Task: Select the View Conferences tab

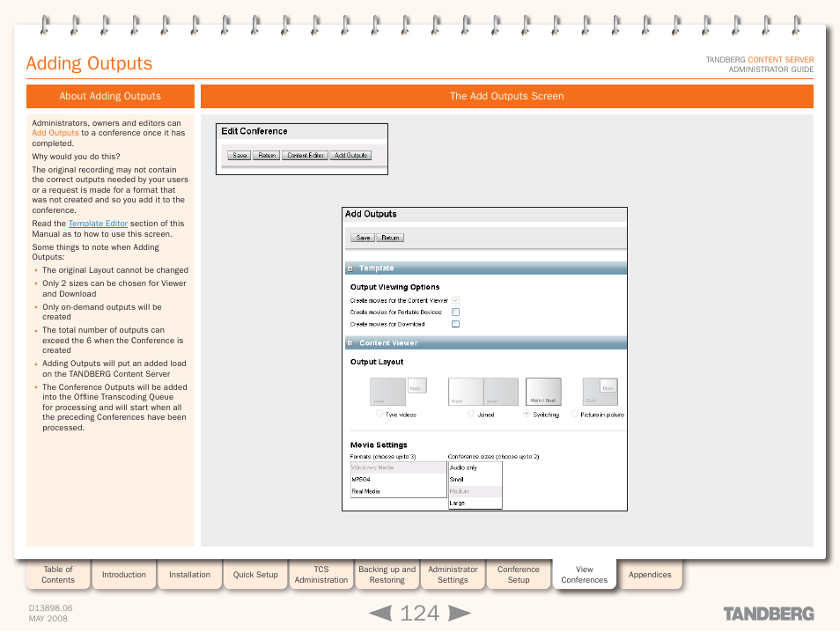Action: (585, 574)
